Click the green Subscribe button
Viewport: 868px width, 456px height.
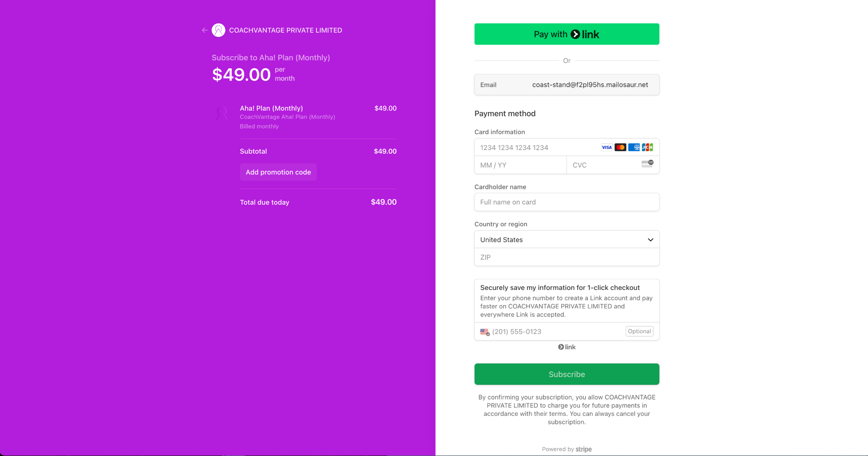(566, 374)
